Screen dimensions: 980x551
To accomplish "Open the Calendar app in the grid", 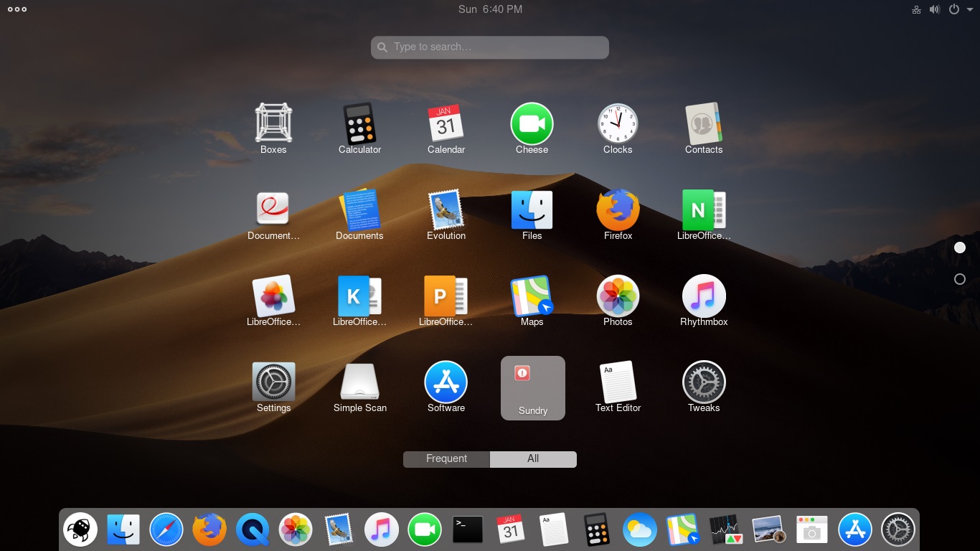I will [446, 129].
